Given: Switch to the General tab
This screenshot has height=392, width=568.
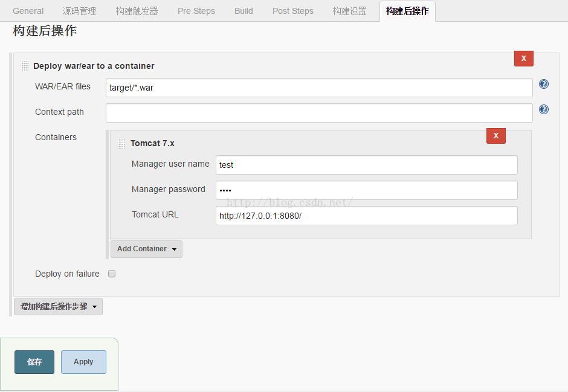Looking at the screenshot, I should click(x=28, y=11).
